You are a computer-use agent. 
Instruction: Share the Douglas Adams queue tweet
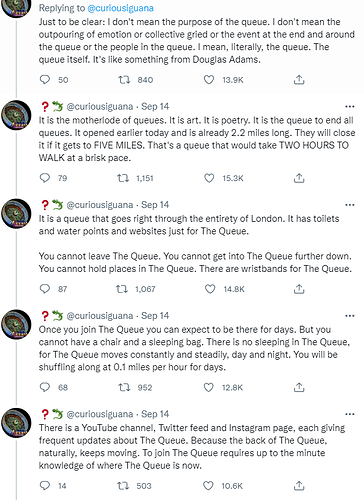(x=299, y=80)
